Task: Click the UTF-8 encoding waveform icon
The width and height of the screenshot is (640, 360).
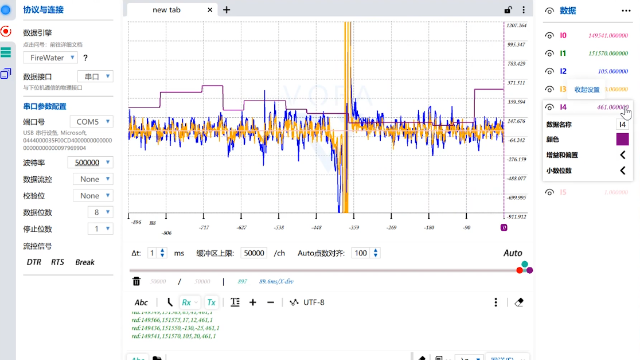Action: (294, 302)
